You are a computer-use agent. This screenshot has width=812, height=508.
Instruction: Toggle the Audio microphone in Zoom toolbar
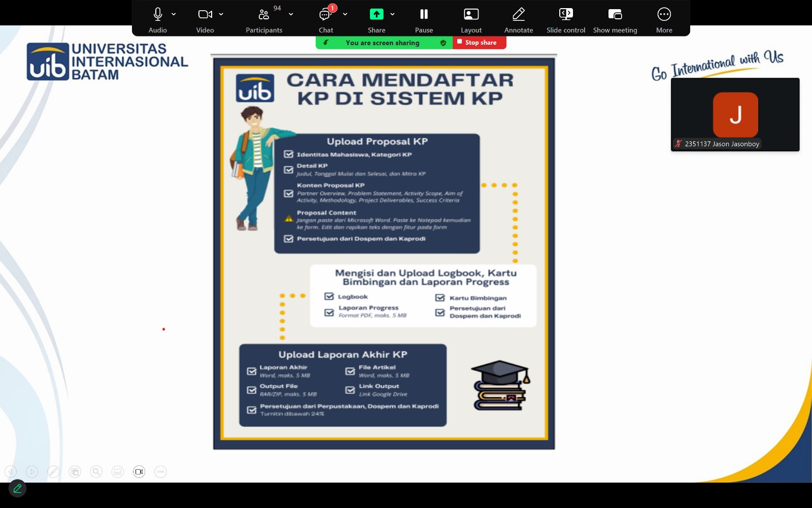pyautogui.click(x=158, y=14)
